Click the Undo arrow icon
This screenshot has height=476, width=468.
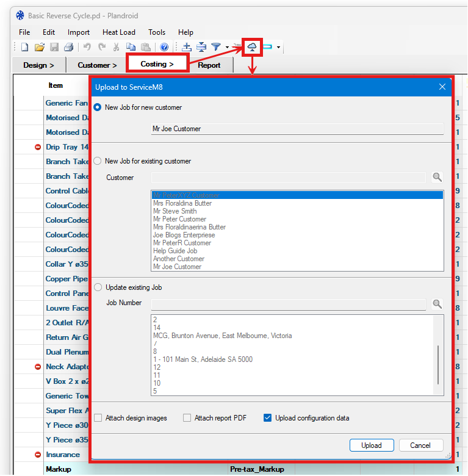(87, 47)
